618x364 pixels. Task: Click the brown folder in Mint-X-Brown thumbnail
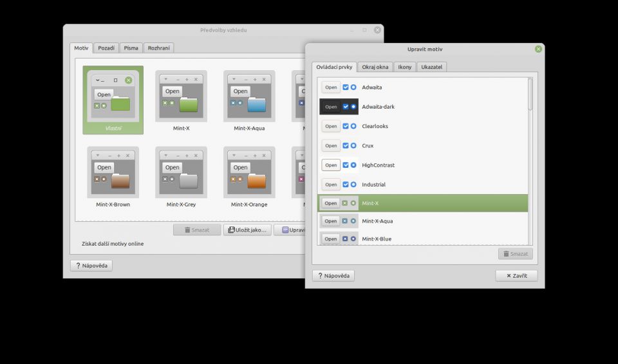(x=120, y=181)
